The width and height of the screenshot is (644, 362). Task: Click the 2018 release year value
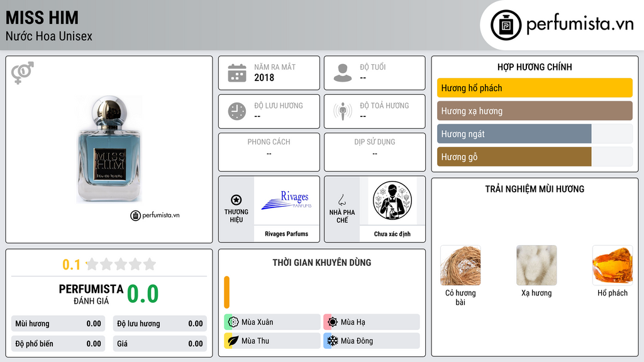point(264,77)
